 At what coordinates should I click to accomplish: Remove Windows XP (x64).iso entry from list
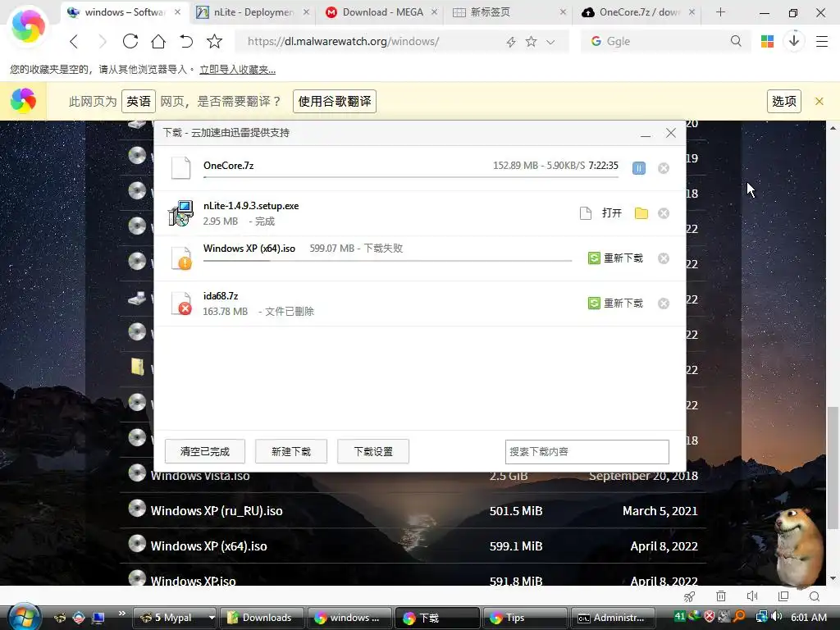tap(663, 258)
